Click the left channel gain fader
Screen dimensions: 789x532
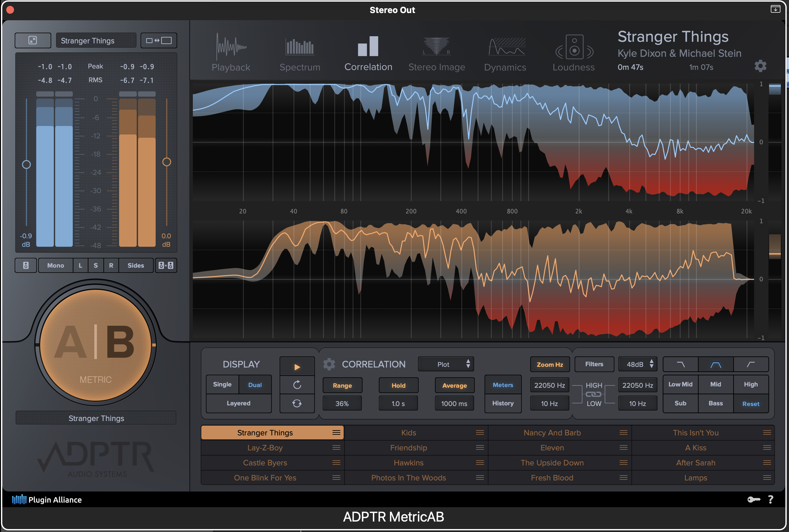(26, 164)
